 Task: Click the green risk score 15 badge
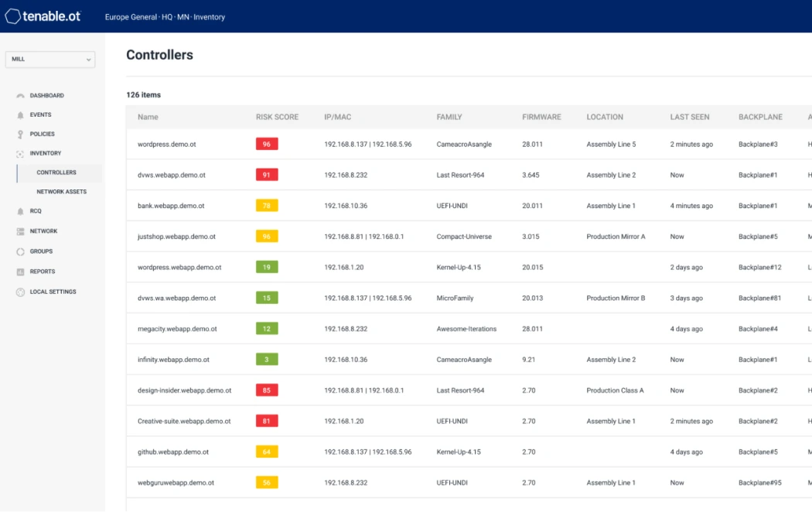pyautogui.click(x=267, y=298)
